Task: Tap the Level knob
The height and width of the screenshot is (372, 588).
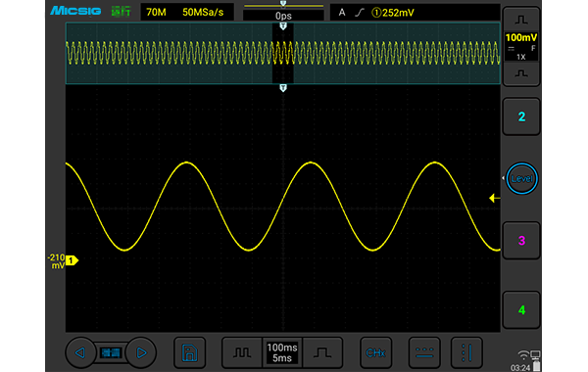Action: point(521,179)
